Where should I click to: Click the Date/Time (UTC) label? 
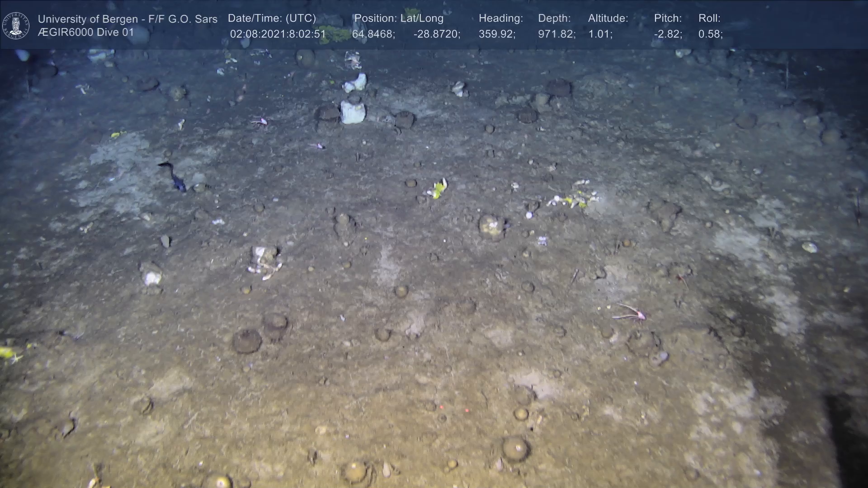[272, 19]
